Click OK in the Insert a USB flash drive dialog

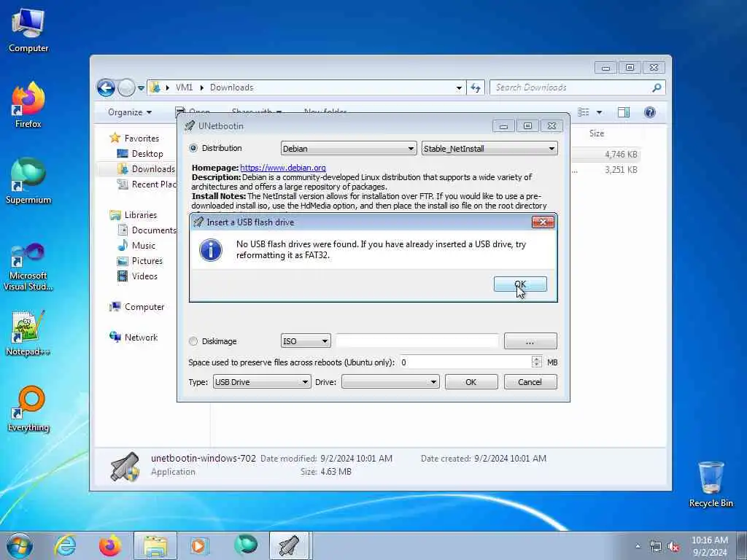pos(520,284)
